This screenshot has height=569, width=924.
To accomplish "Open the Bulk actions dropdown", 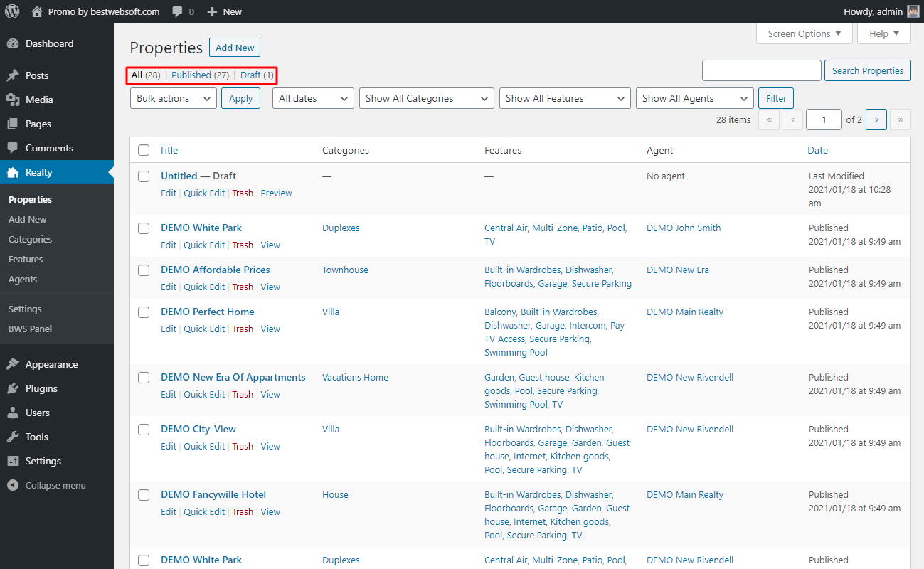I will (174, 98).
